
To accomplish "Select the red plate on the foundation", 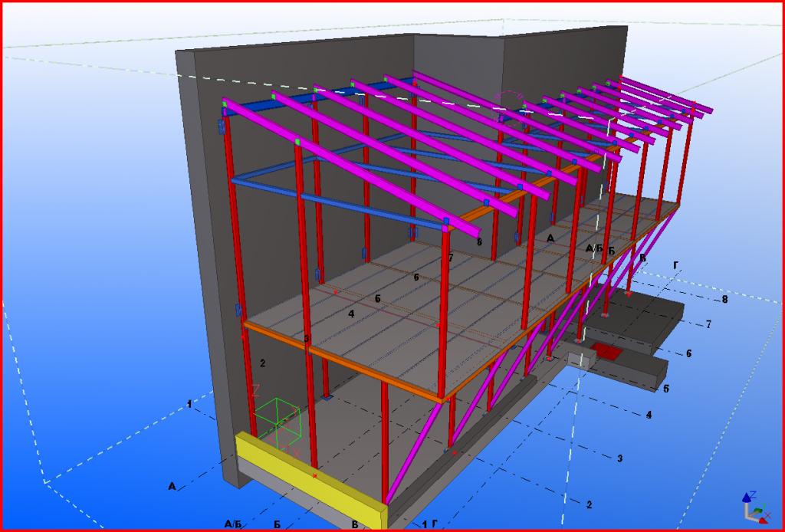I will coord(607,351).
